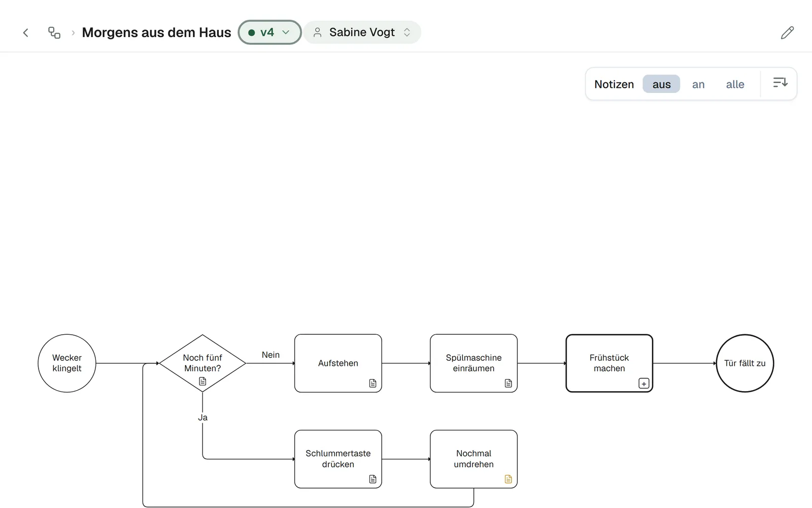Image resolution: width=812 pixels, height=508 pixels.
Task: Open note icon on Schlummertaste drücken task
Action: coord(373,479)
